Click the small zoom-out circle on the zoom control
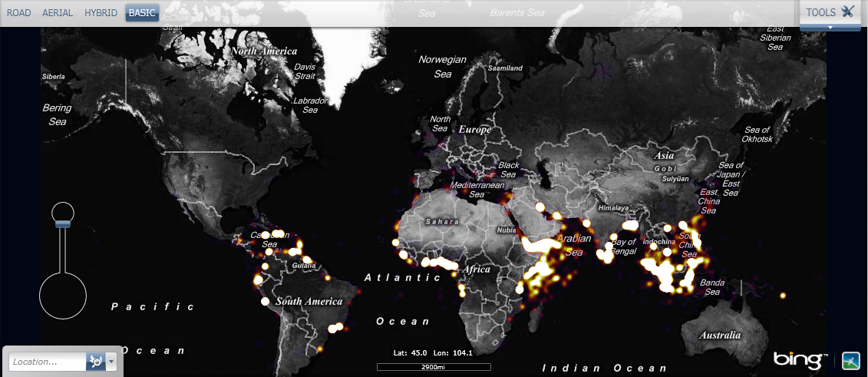868x377 pixels. tap(63, 213)
